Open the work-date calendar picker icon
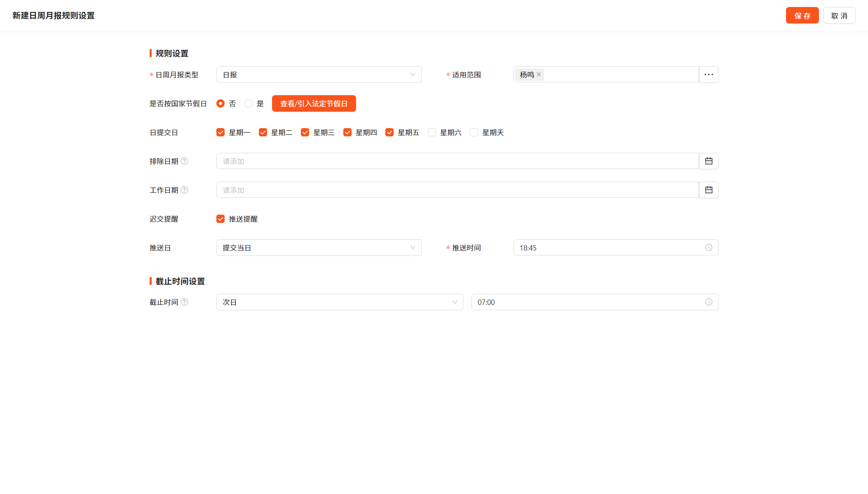Image resolution: width=868 pixels, height=494 pixels. [x=708, y=190]
